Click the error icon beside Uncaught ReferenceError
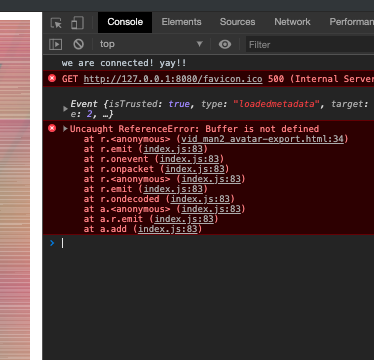Screen dimensions: 374x360 click(x=52, y=128)
